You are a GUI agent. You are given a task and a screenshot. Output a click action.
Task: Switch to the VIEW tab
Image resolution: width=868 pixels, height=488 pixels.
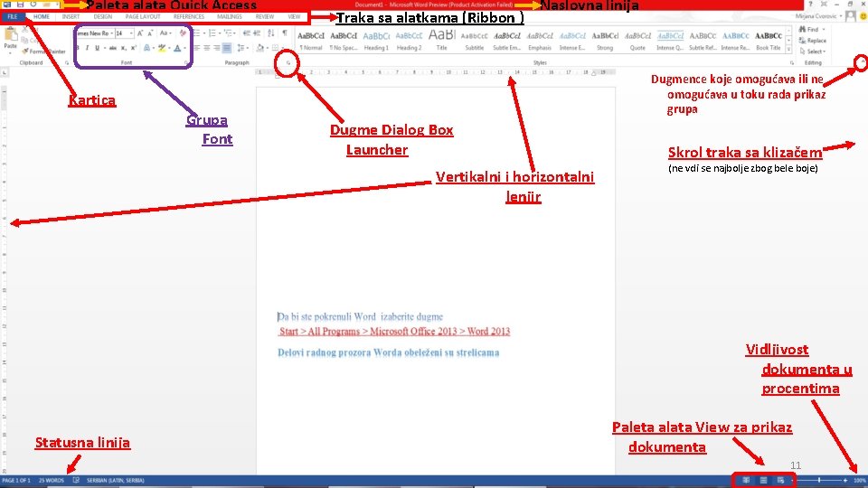(294, 16)
